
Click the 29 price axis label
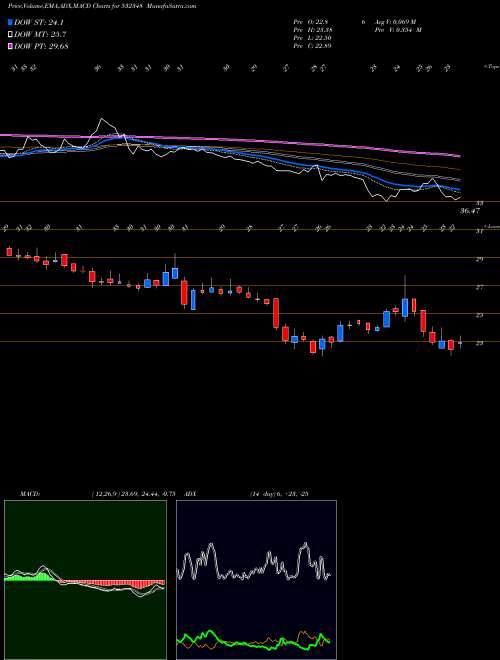pos(479,259)
